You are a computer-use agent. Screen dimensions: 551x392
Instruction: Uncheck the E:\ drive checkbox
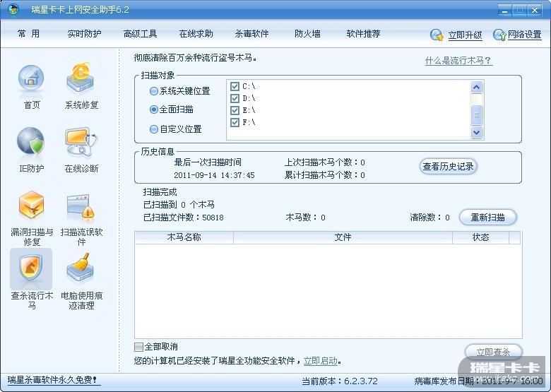pos(235,110)
